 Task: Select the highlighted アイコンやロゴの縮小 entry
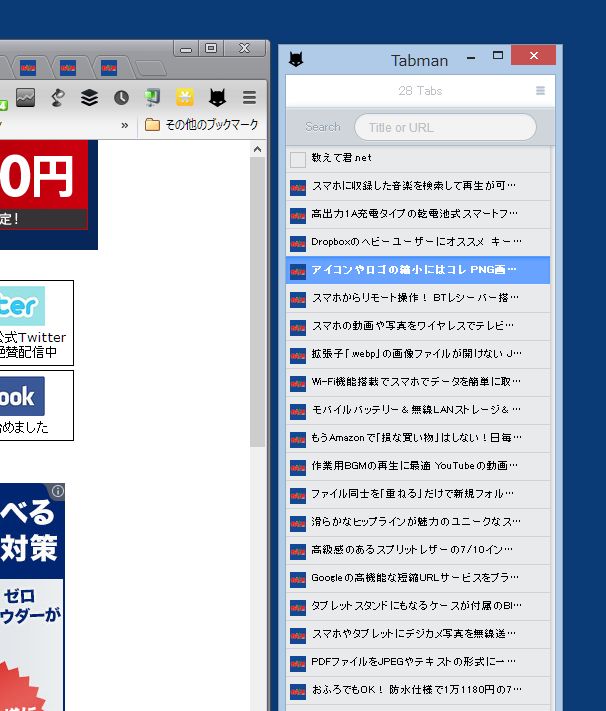(x=418, y=270)
